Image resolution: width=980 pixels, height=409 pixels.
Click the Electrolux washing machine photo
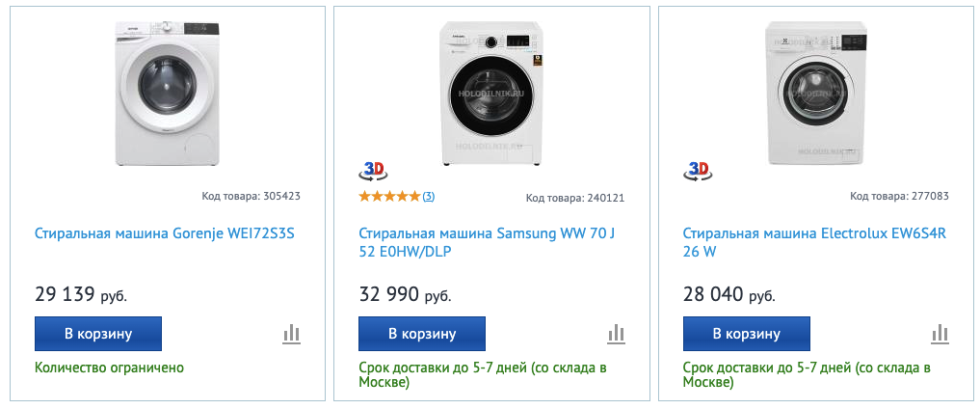(815, 94)
